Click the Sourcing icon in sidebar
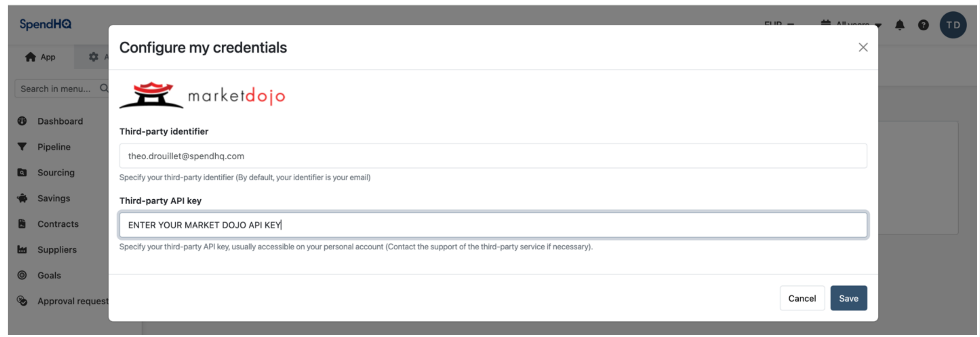This screenshot has width=980, height=337. click(x=22, y=172)
